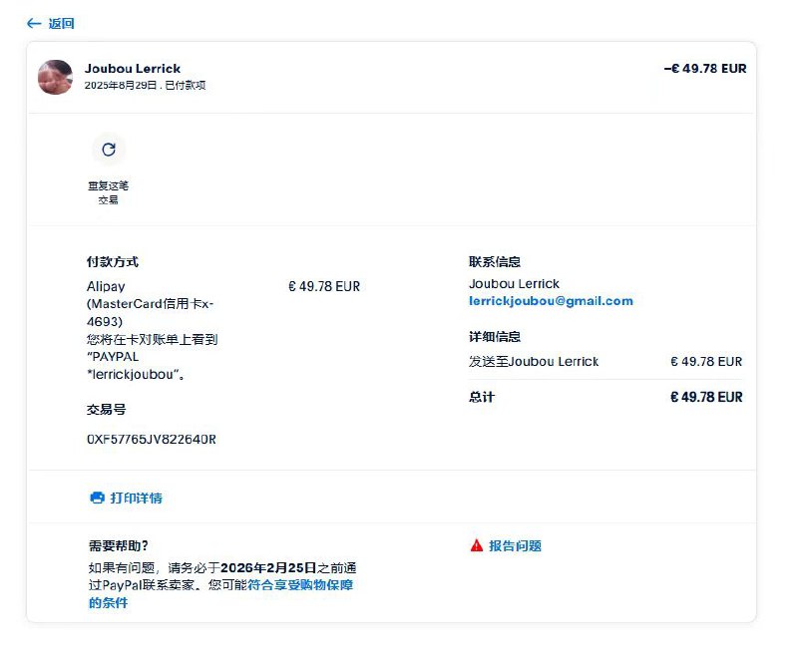
Task: Click PAYPAL *lerrickjoubou statement text
Action: click(x=135, y=366)
